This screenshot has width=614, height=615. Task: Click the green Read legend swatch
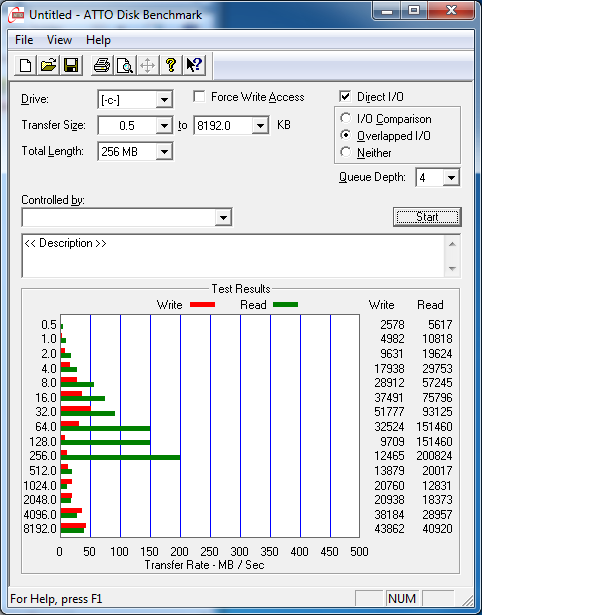click(285, 305)
